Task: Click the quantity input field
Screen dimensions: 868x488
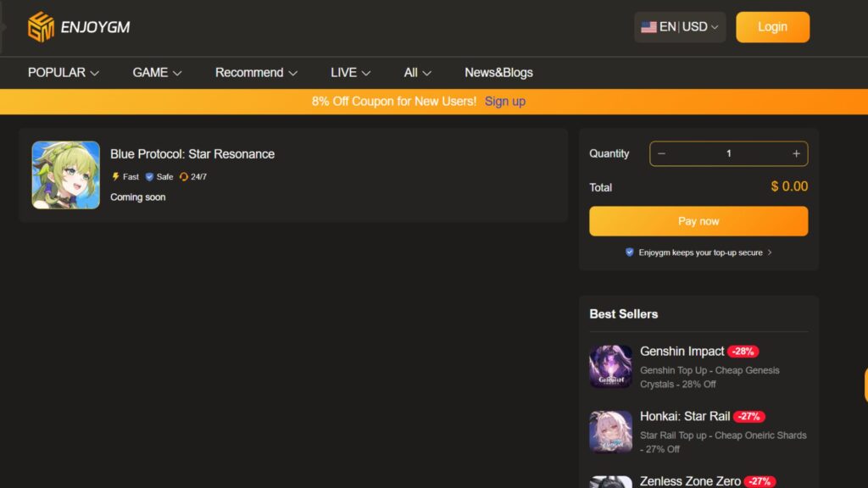Action: pyautogui.click(x=728, y=153)
